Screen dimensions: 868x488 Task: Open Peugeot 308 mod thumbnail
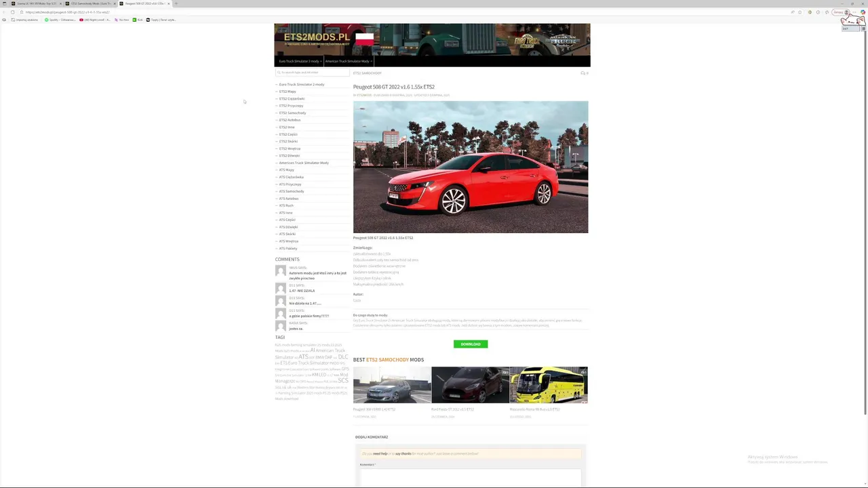pos(392,385)
